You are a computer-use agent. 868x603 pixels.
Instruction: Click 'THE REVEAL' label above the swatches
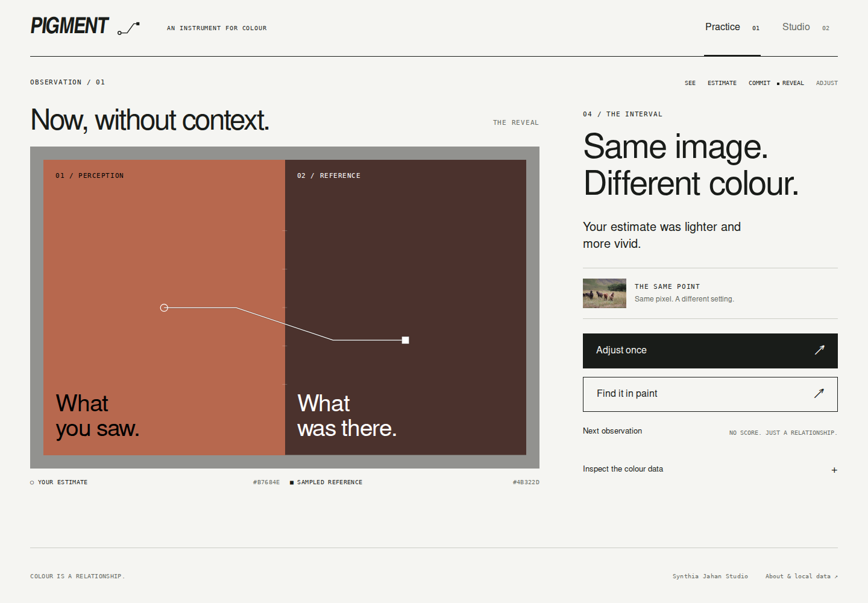pos(516,123)
